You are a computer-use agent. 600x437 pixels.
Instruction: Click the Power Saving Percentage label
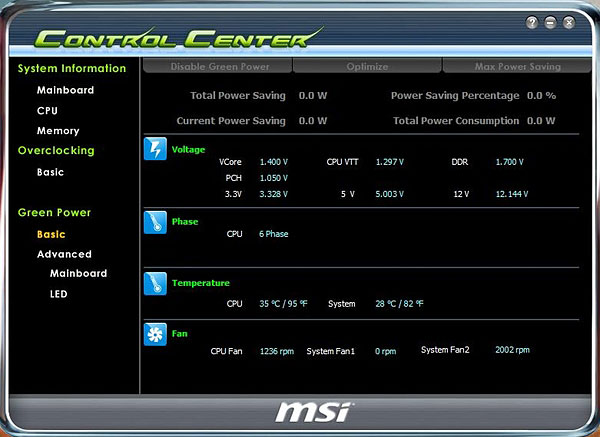(455, 96)
